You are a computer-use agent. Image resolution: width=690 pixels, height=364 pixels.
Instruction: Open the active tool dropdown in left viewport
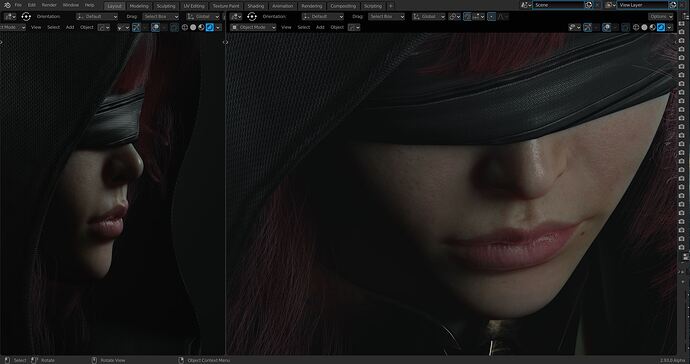pos(10,17)
